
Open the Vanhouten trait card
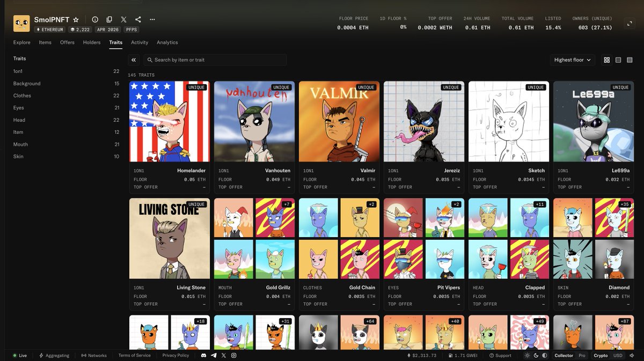coord(254,137)
